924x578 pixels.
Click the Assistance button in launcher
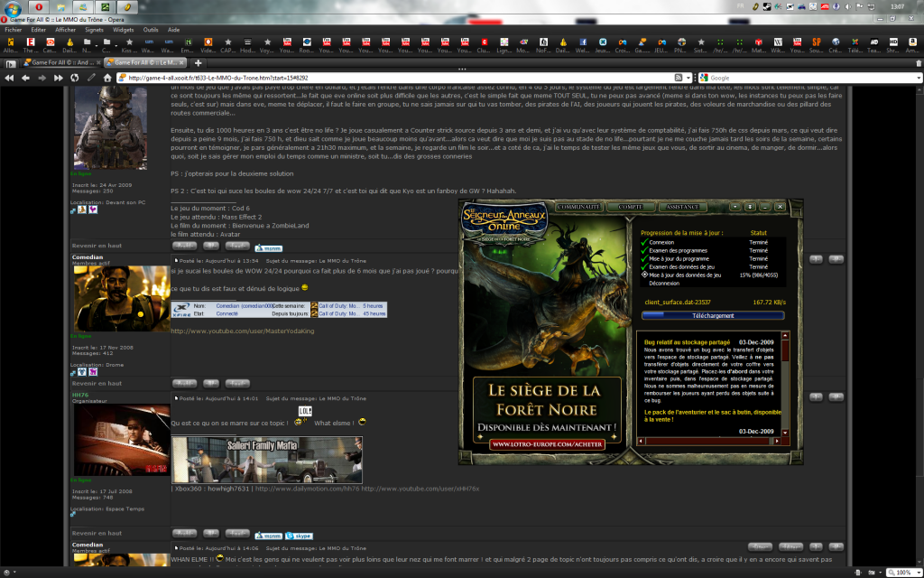pyautogui.click(x=682, y=207)
